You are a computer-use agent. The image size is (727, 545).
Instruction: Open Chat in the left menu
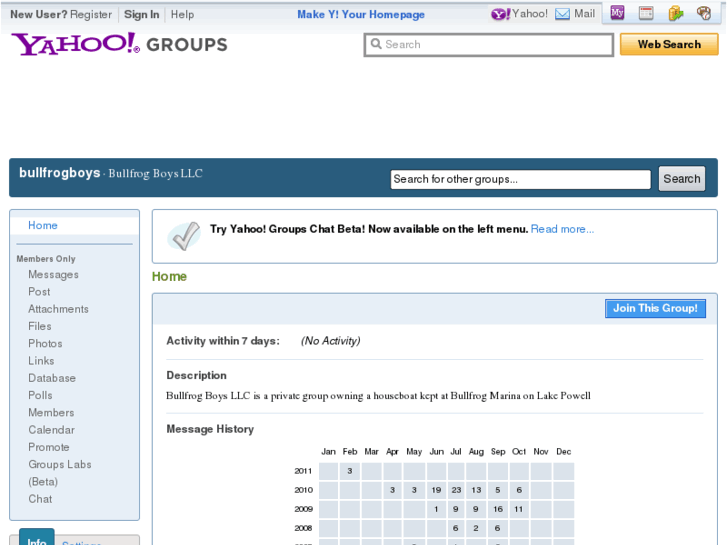40,499
